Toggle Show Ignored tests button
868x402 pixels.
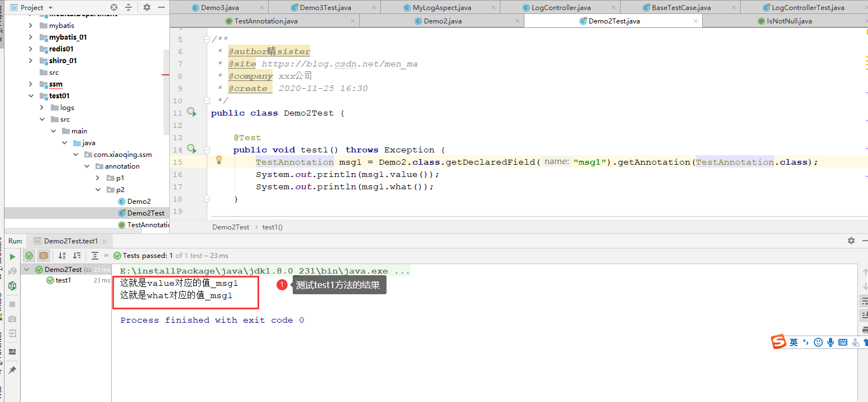pyautogui.click(x=44, y=256)
